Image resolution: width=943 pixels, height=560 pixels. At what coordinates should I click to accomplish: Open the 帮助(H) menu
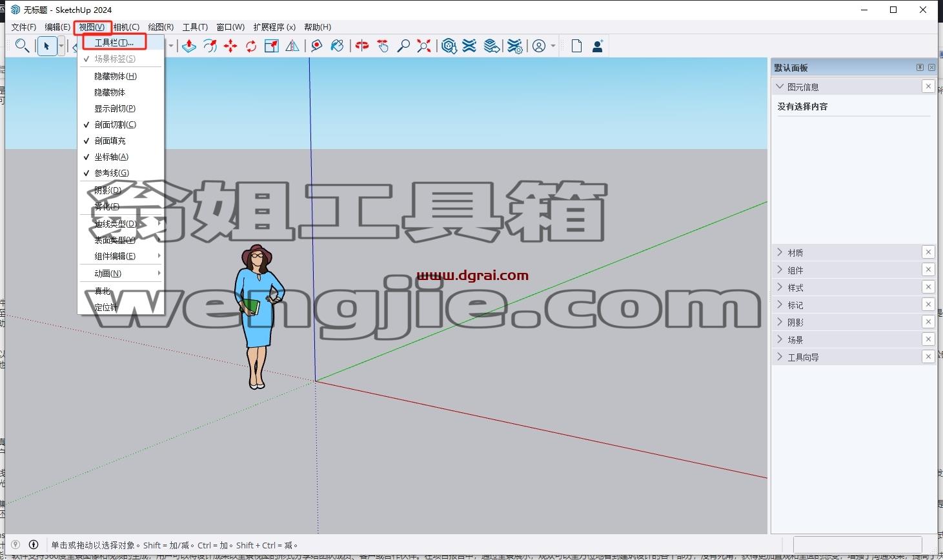tap(318, 27)
